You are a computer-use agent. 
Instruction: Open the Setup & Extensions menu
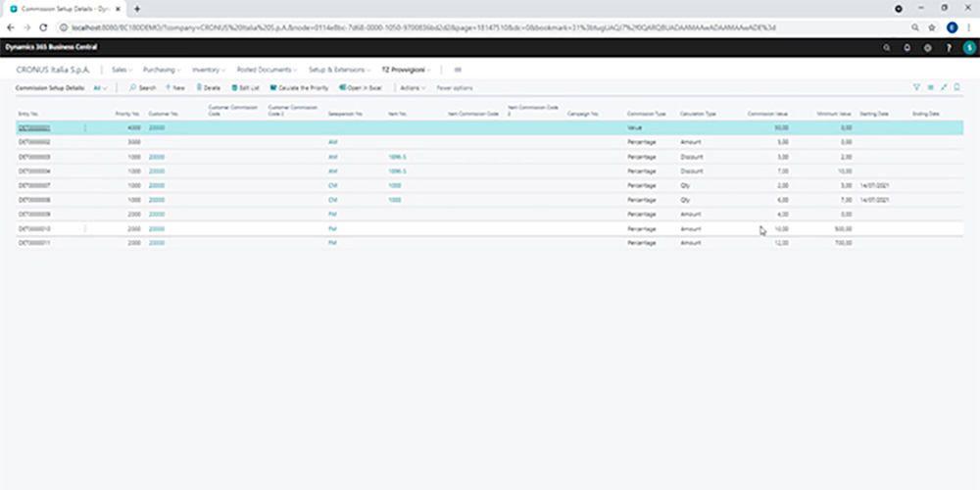click(338, 70)
